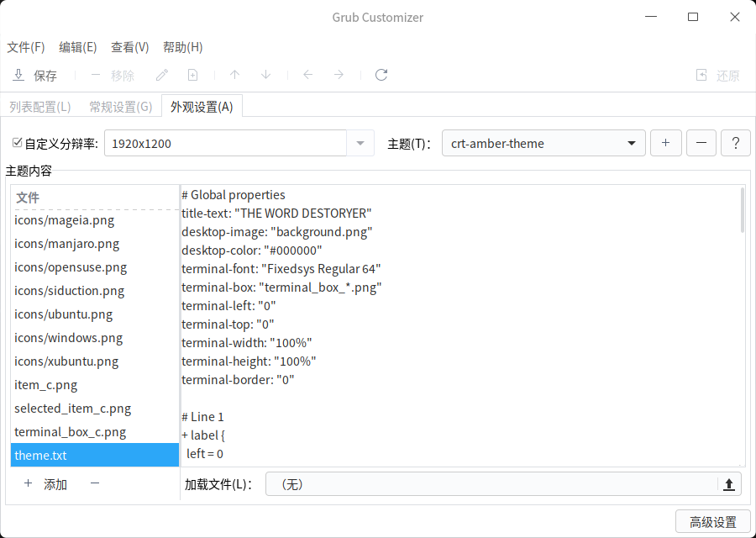Screen dimensions: 756x538
Task: Select icons/opensuse.png in file list
Action: pos(95,267)
